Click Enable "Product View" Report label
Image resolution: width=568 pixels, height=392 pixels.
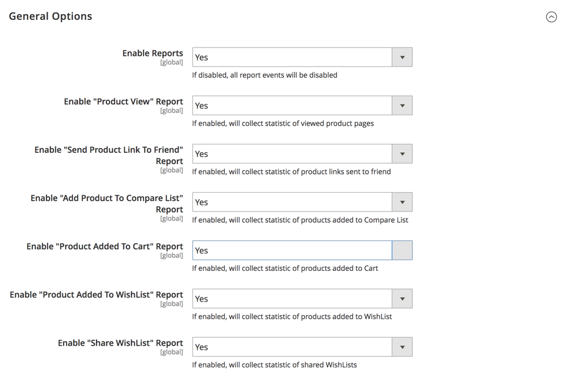(x=123, y=101)
